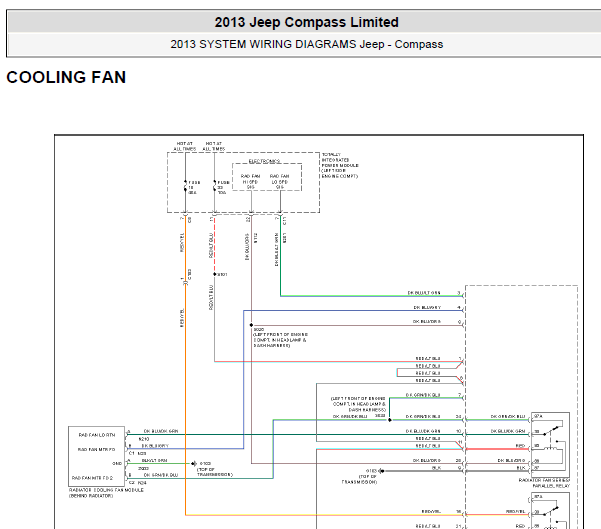Viewport: 601px width, 529px height.
Task: Select the 'DK BLU/LT GRN' label at pin 3
Action: pyautogui.click(x=424, y=293)
